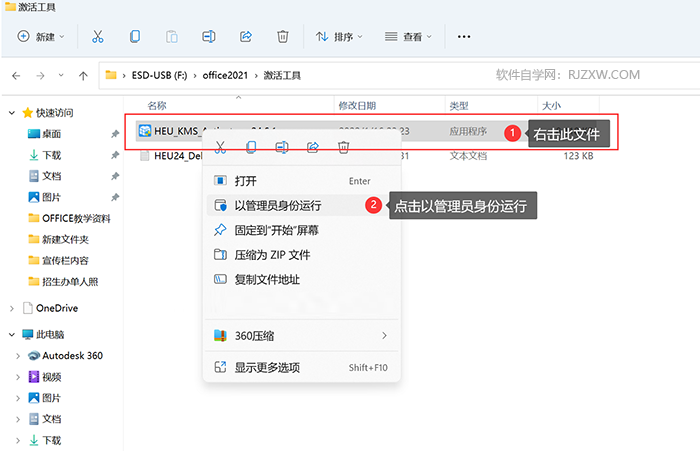Click the Paste icon in top toolbar
The width and height of the screenshot is (700, 451).
click(171, 37)
